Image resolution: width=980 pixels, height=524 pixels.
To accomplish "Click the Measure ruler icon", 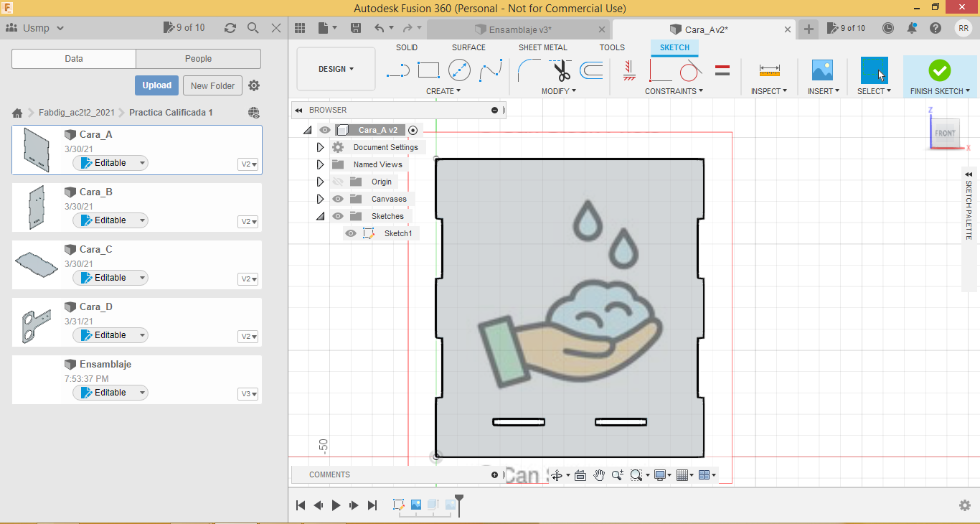I will click(769, 70).
